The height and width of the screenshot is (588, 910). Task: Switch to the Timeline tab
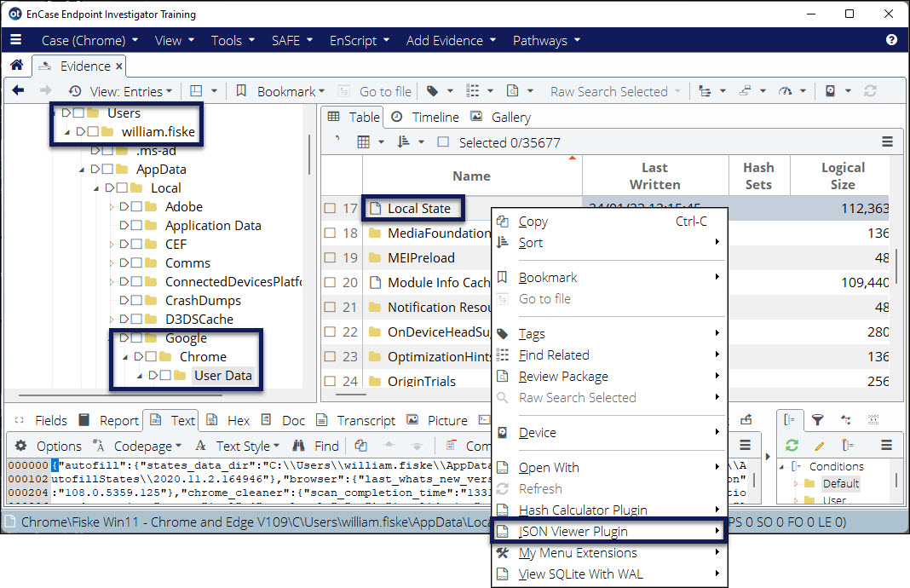(425, 118)
